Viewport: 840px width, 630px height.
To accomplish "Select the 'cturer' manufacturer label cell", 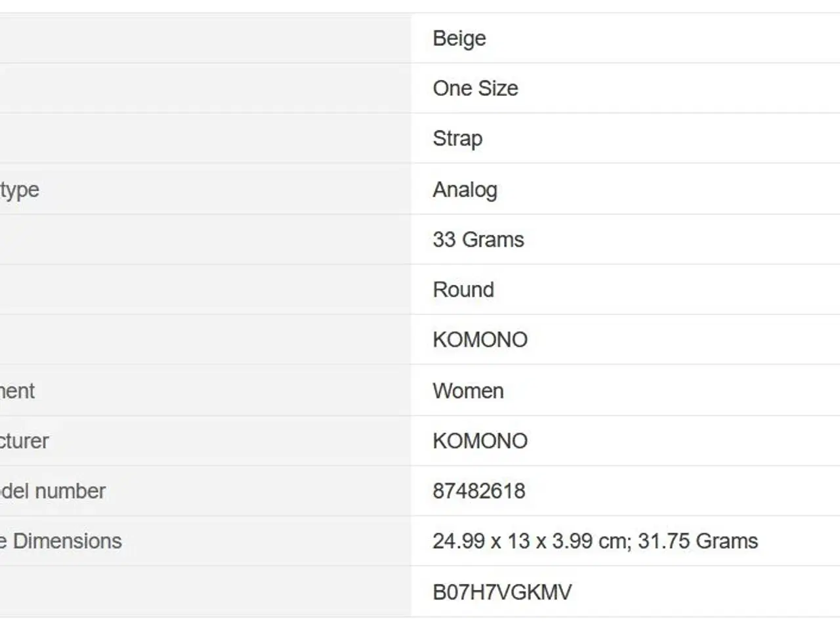I will [x=205, y=441].
